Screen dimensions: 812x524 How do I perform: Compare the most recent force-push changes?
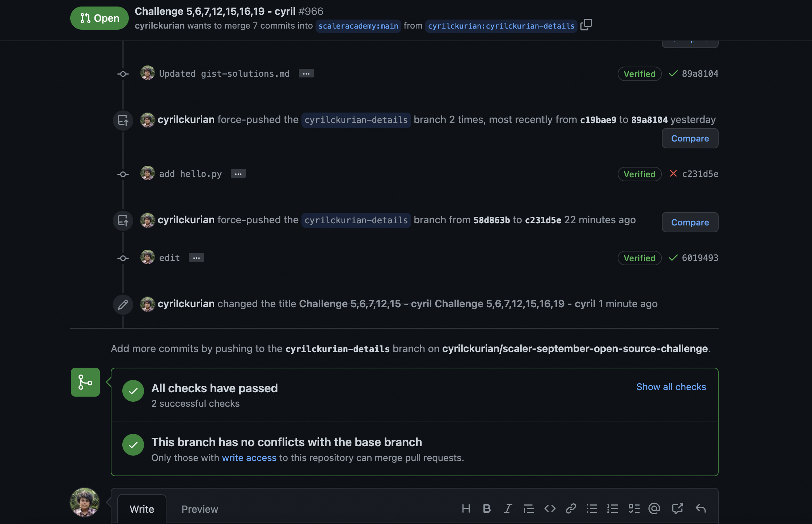tap(689, 222)
